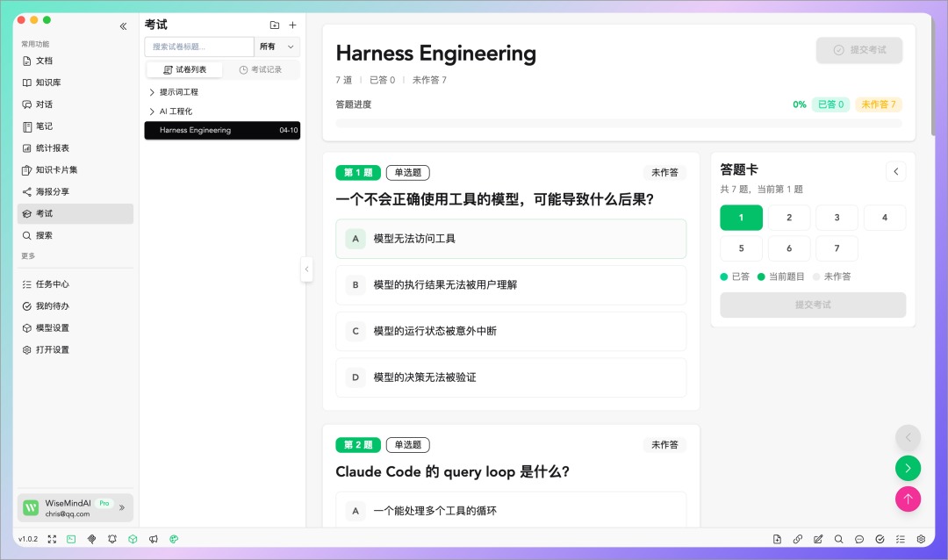Switch to 试卷列表 tab
The height and width of the screenshot is (560, 948).
184,69
